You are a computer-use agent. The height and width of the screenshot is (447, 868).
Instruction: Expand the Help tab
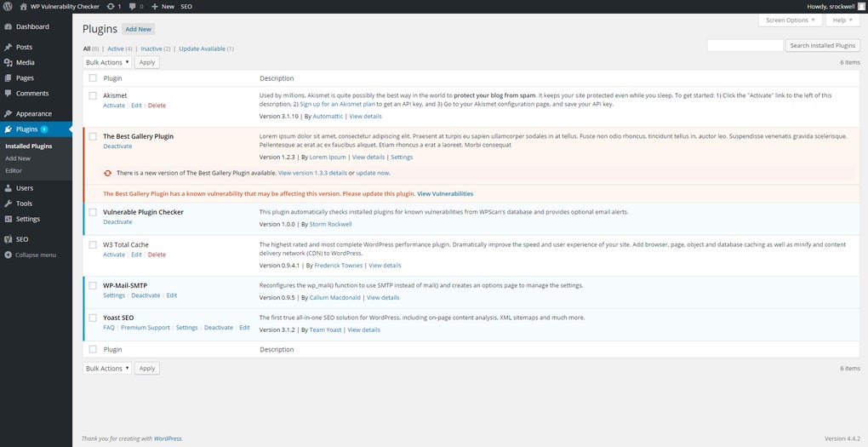(842, 20)
